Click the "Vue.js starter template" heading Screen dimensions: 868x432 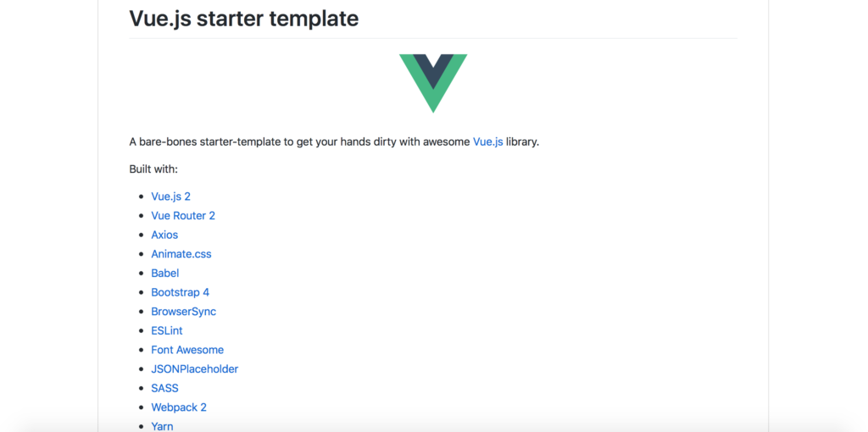(x=243, y=18)
